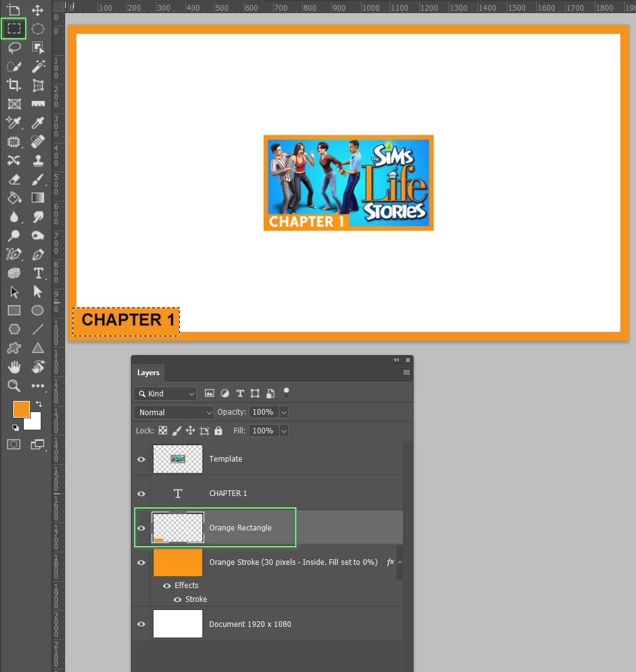The image size is (636, 672).
Task: Select the Crop tool
Action: click(14, 85)
